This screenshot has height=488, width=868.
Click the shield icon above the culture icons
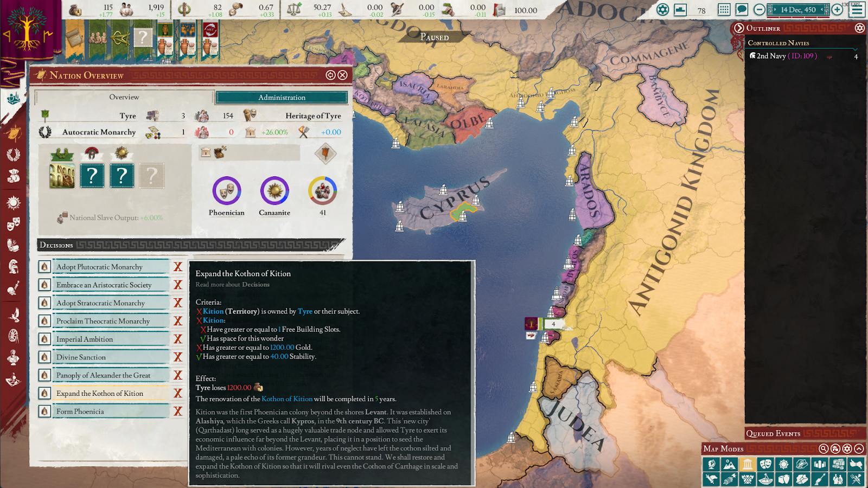[x=325, y=153]
